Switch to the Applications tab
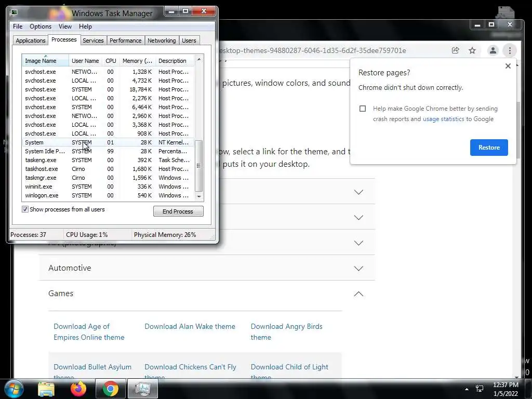Image resolution: width=532 pixels, height=399 pixels. click(x=31, y=41)
